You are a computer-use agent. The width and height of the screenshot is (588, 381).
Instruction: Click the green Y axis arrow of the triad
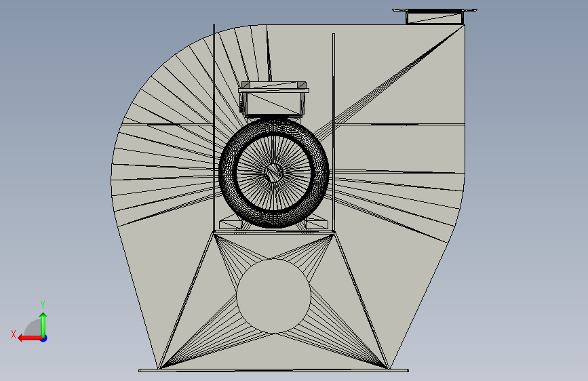coord(43,325)
